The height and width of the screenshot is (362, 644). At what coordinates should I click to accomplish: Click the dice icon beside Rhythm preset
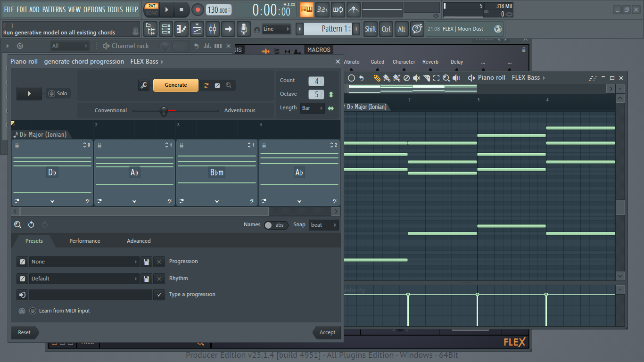pos(22,279)
